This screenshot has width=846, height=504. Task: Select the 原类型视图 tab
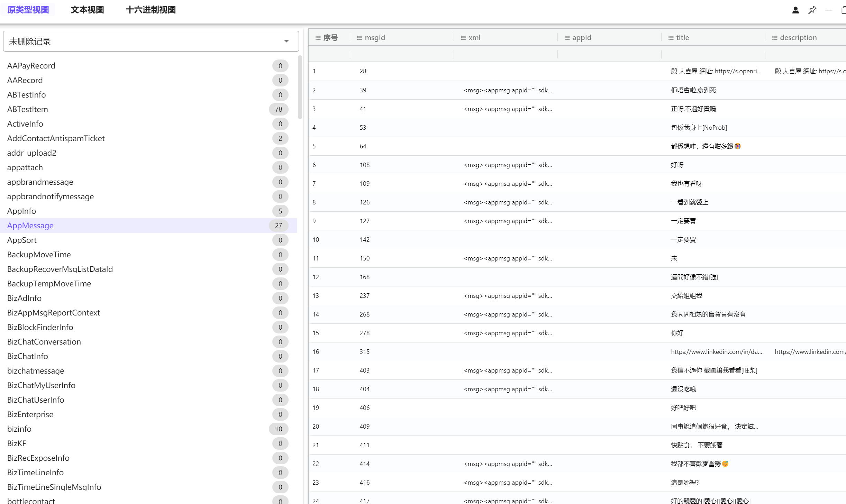[28, 10]
